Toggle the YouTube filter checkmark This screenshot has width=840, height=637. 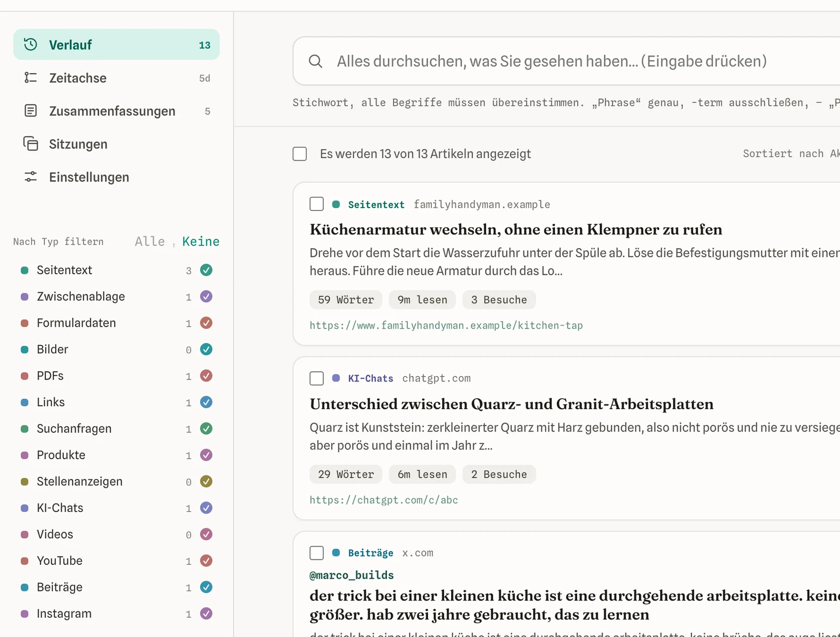206,560
